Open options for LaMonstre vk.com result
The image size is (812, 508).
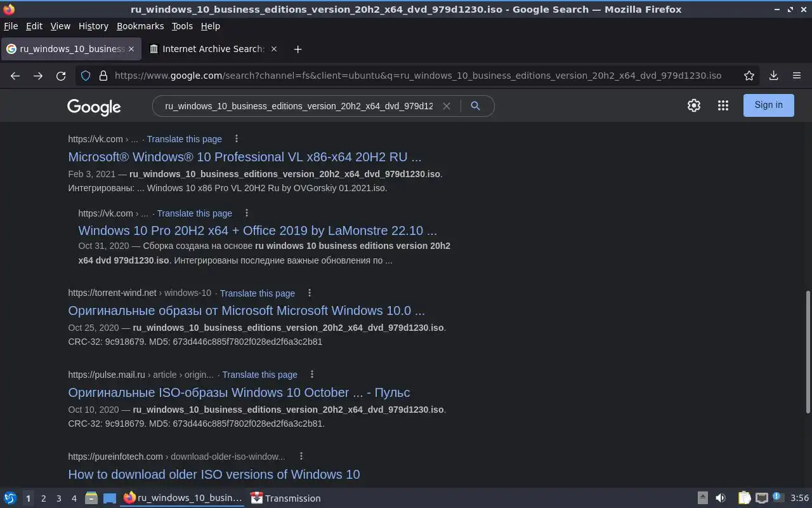(x=247, y=213)
